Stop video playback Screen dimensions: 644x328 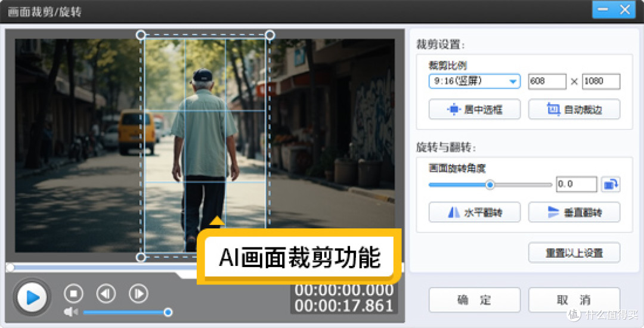coord(73,293)
